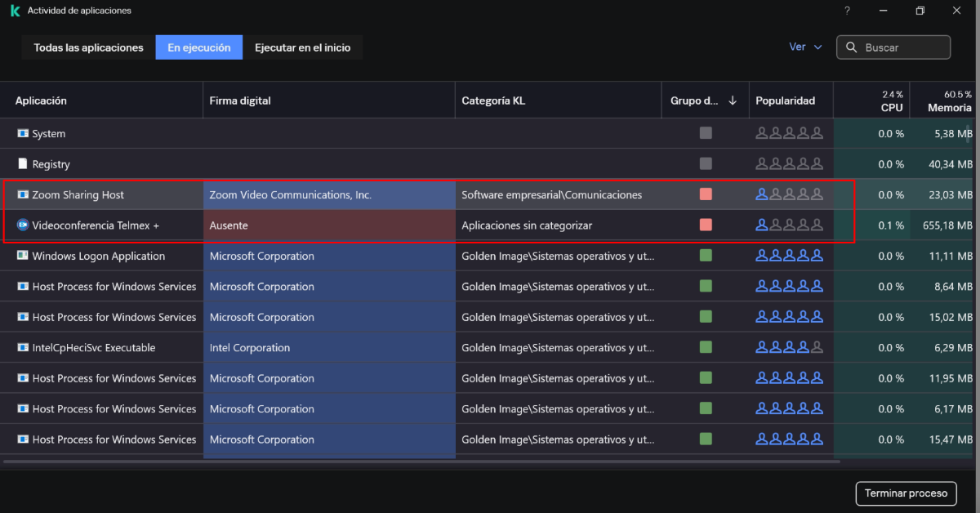Click the red trust group square for Videoconferencia Telmex +
980x513 pixels.
[x=706, y=225]
